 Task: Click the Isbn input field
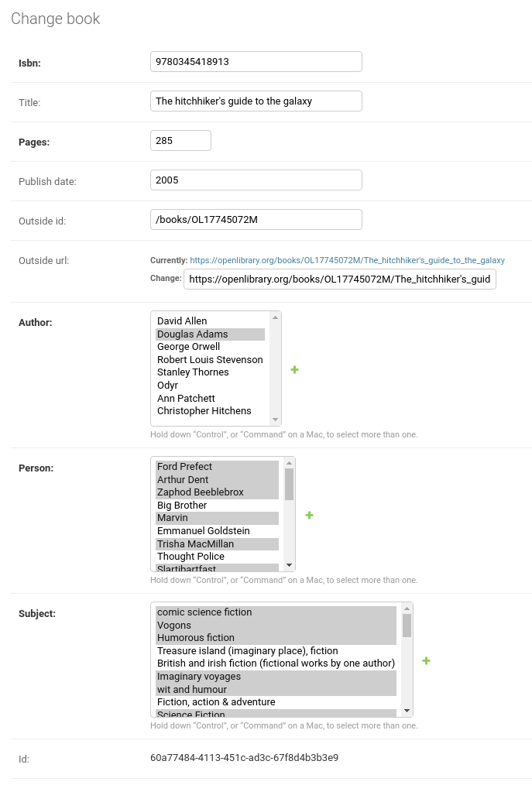point(256,62)
